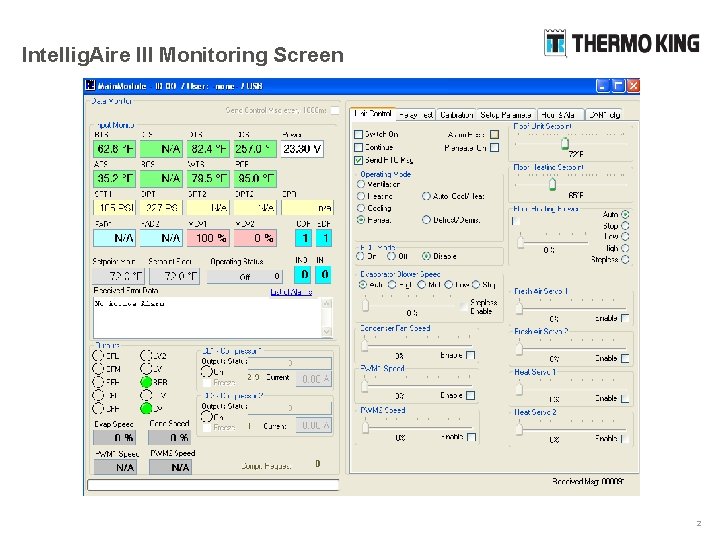
Task: Click the PWM1 Speed slider
Action: coord(365,385)
